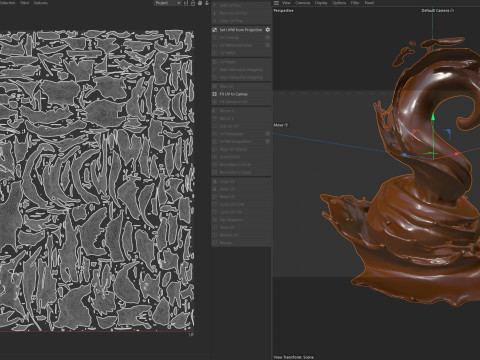
Task: Click Paste UV command
Action: point(241,189)
